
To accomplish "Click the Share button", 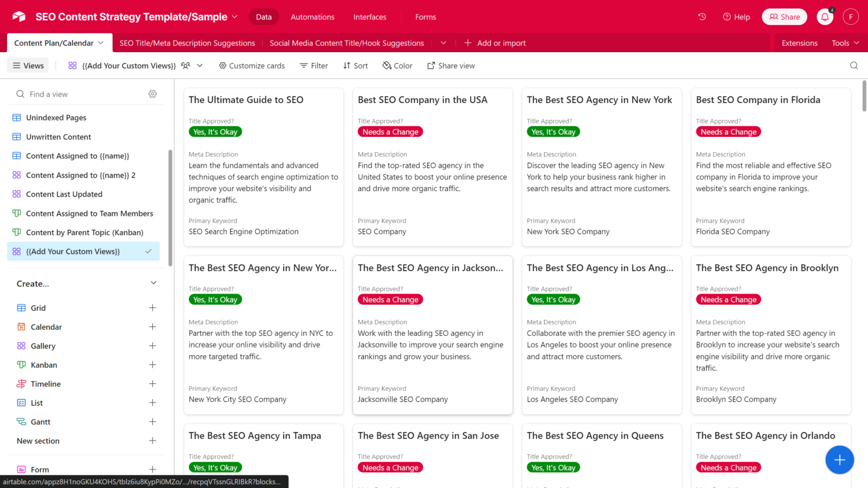I will click(x=784, y=17).
